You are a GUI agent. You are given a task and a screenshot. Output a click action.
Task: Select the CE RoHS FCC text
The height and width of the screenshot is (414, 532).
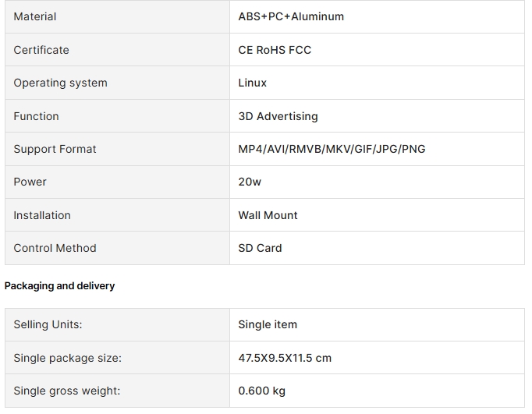[275, 50]
